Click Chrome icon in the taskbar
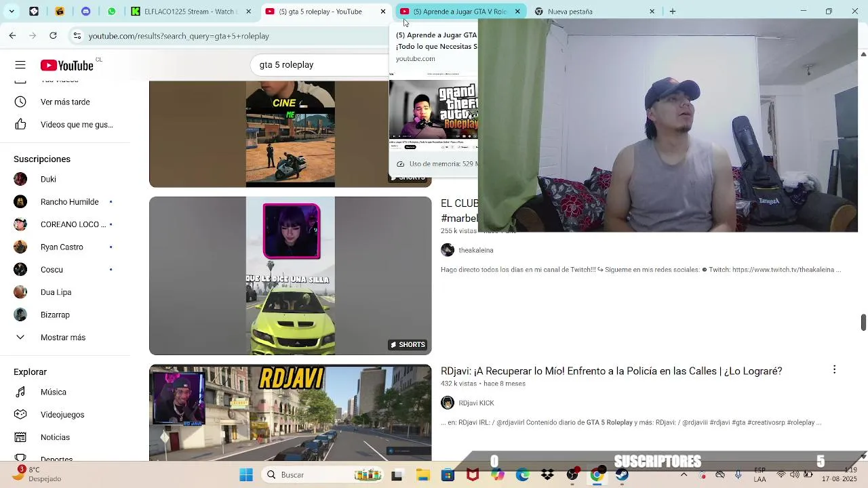The image size is (868, 488). point(597,475)
